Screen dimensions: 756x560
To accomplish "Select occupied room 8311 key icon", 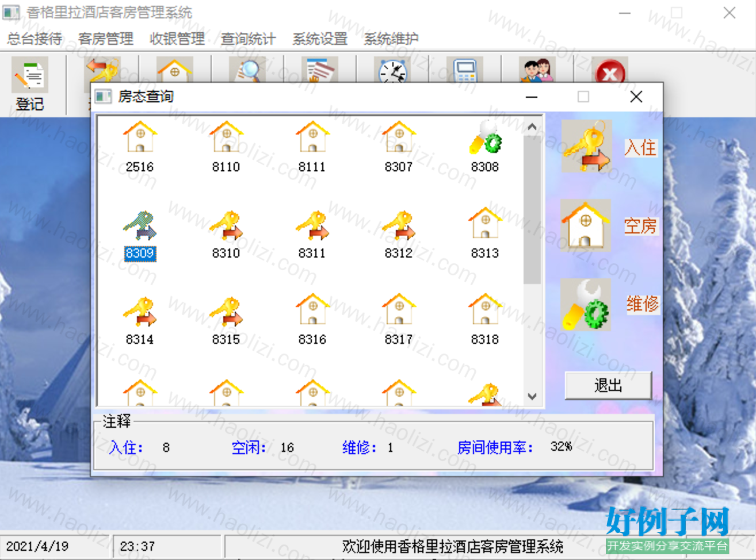I will [x=312, y=225].
